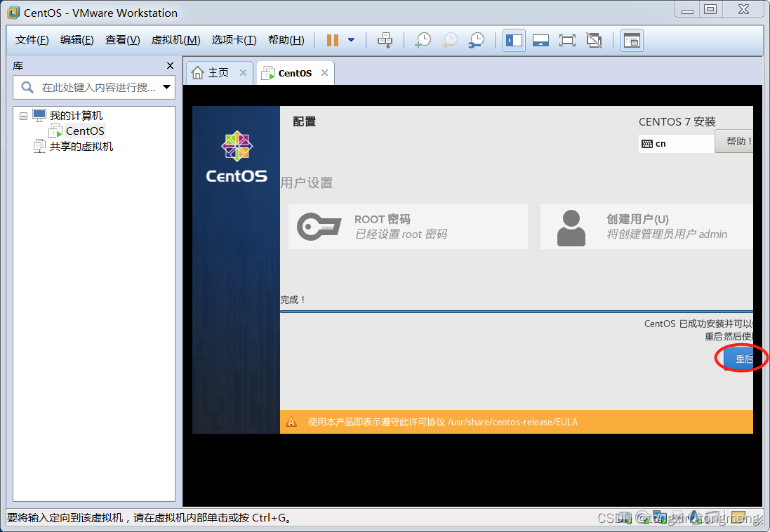The height and width of the screenshot is (532, 770).
Task: Click the 重启 reboot button
Action: [738, 359]
